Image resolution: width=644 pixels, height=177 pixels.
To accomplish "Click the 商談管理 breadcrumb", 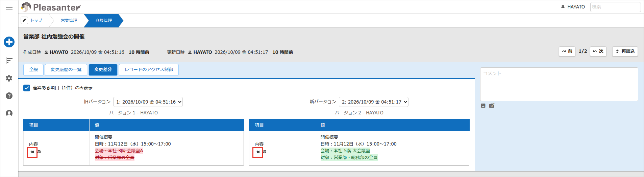I will point(104,21).
